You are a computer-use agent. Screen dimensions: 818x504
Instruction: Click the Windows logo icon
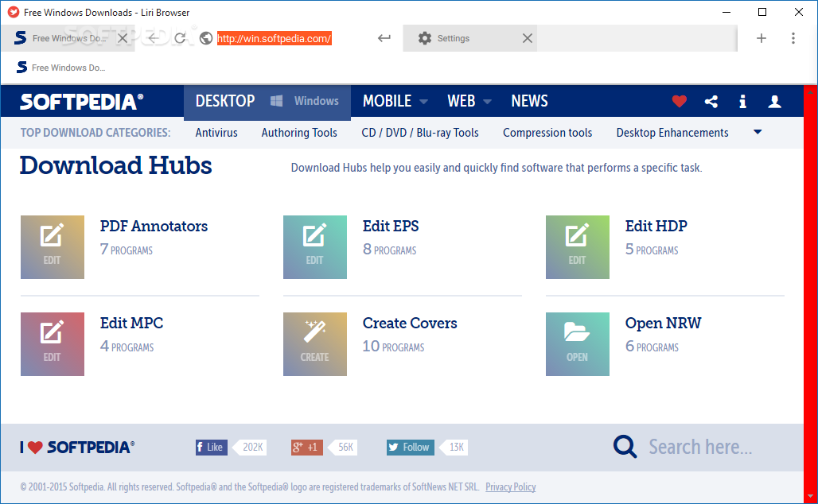(276, 101)
